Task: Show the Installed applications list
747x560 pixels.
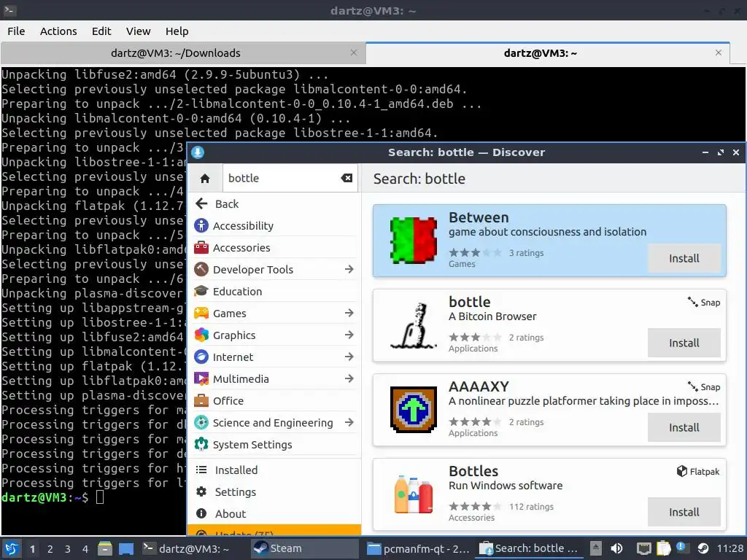Action: [274, 470]
